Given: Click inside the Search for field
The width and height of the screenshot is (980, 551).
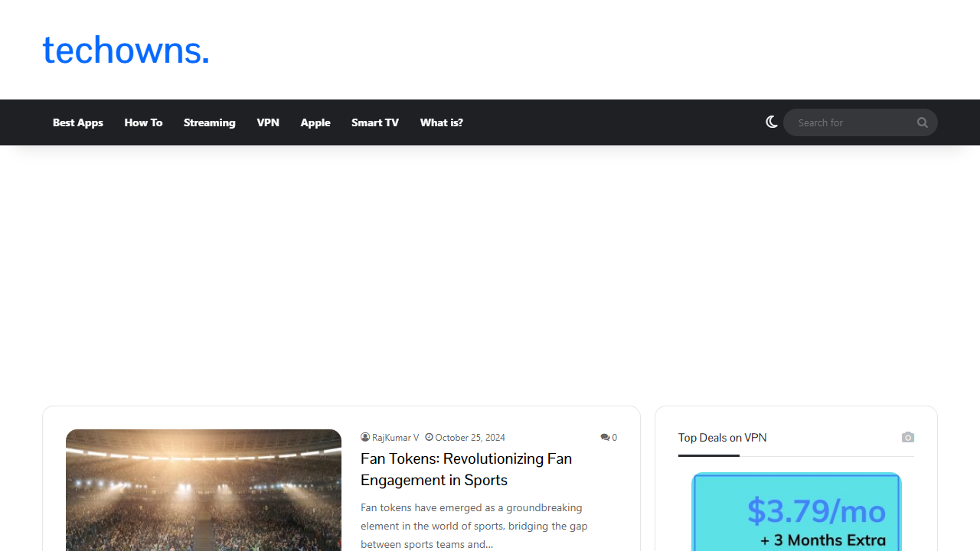Looking at the screenshot, I should (x=850, y=122).
